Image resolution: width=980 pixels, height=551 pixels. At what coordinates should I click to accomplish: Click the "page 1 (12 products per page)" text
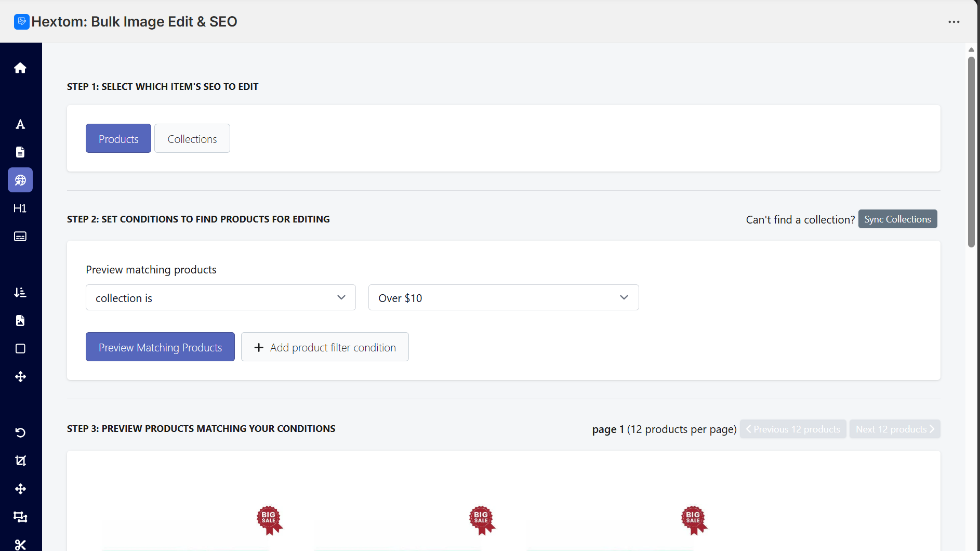665,429
